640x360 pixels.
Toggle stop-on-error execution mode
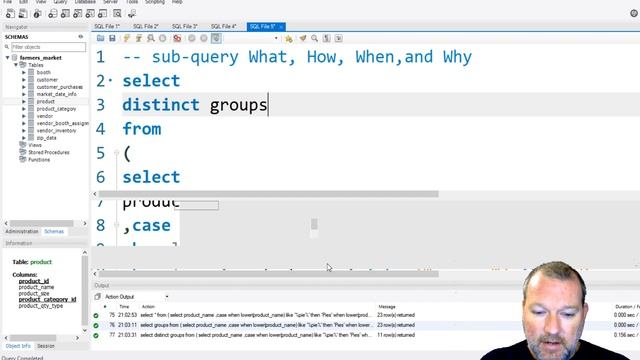click(x=177, y=38)
